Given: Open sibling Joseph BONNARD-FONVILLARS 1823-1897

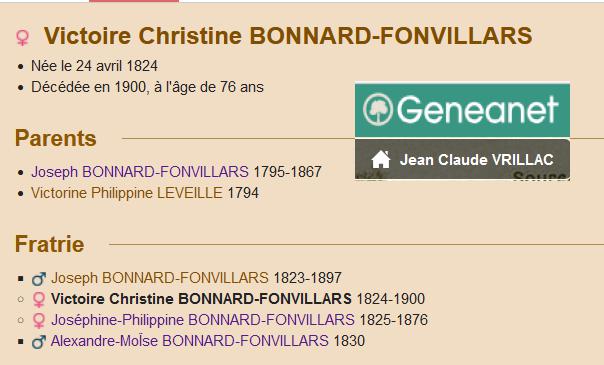Looking at the screenshot, I should click(x=160, y=278).
